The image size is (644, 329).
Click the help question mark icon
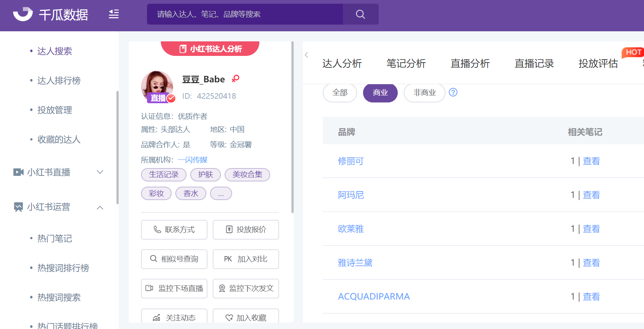[x=453, y=92]
